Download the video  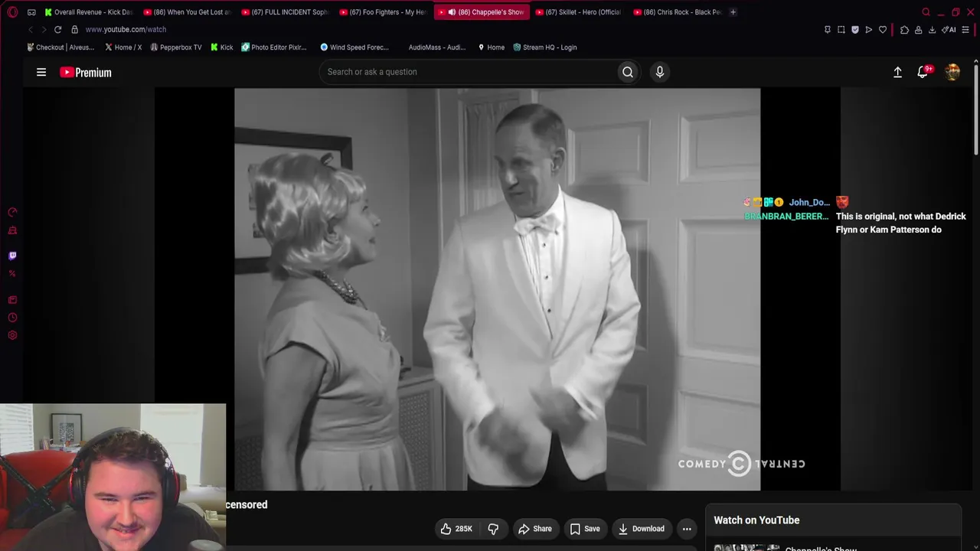tap(642, 529)
